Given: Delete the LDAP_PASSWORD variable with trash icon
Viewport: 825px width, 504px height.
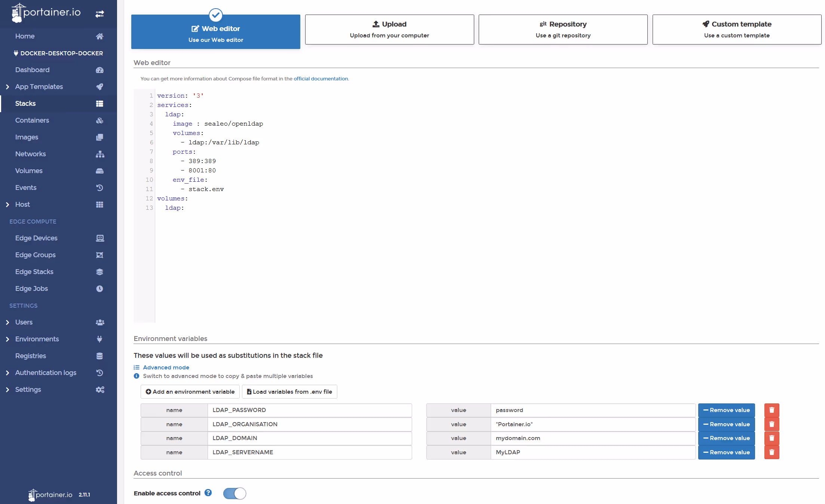Looking at the screenshot, I should point(772,410).
